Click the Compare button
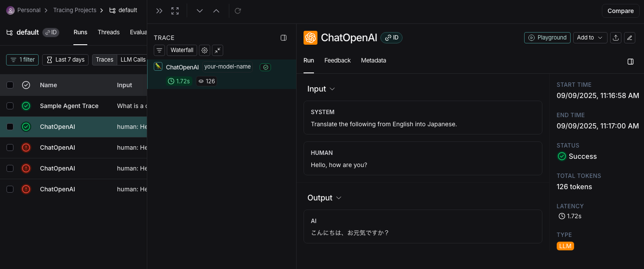The width and height of the screenshot is (644, 269). click(x=620, y=11)
